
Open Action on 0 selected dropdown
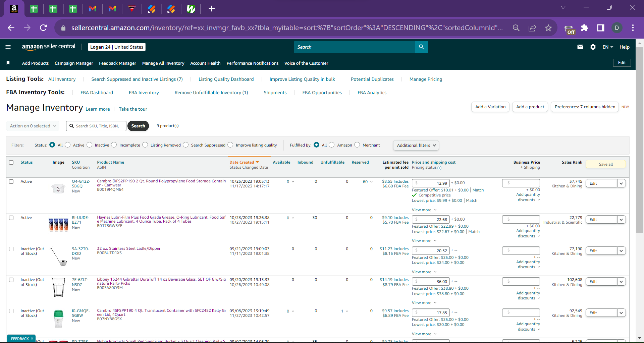point(33,126)
